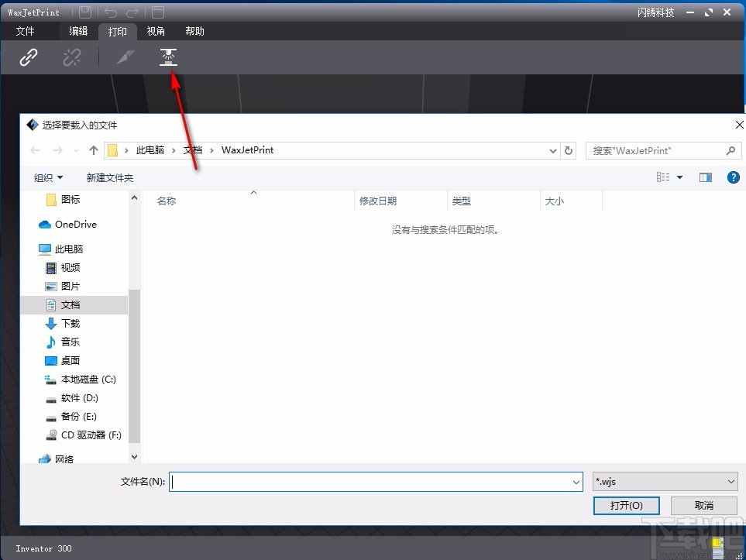Refresh the folder view
The width and height of the screenshot is (746, 560).
[569, 151]
